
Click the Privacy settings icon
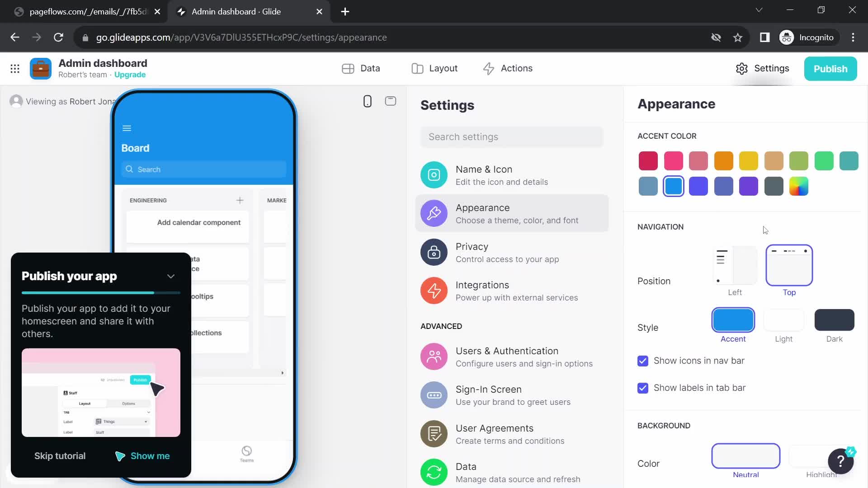(434, 253)
